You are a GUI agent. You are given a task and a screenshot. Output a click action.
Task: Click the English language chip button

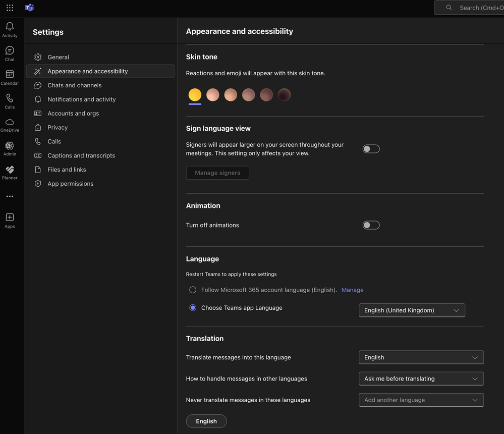pos(206,421)
